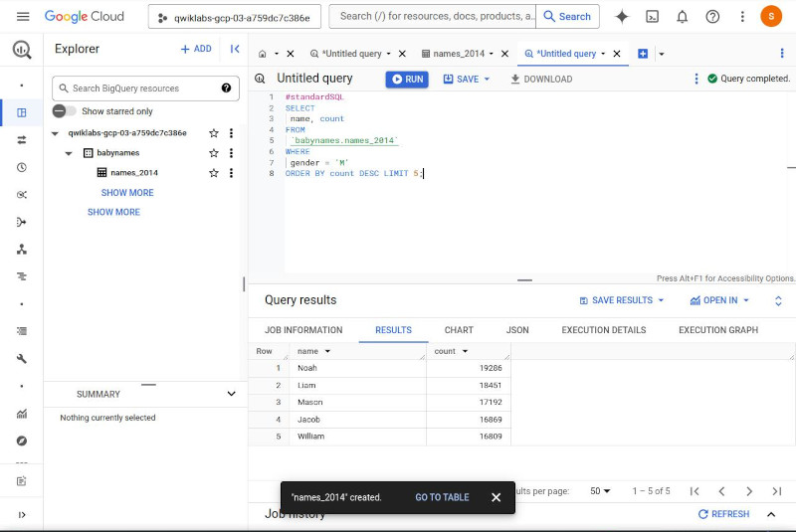Screen dimensions: 796x532
Task: Click SHOW MORE under babynames dataset
Action: point(127,193)
